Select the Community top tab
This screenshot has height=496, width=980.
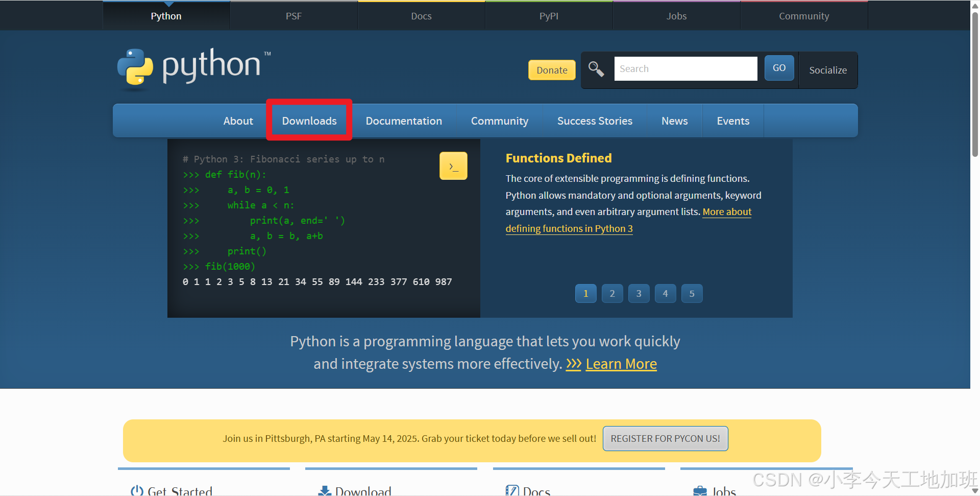804,16
